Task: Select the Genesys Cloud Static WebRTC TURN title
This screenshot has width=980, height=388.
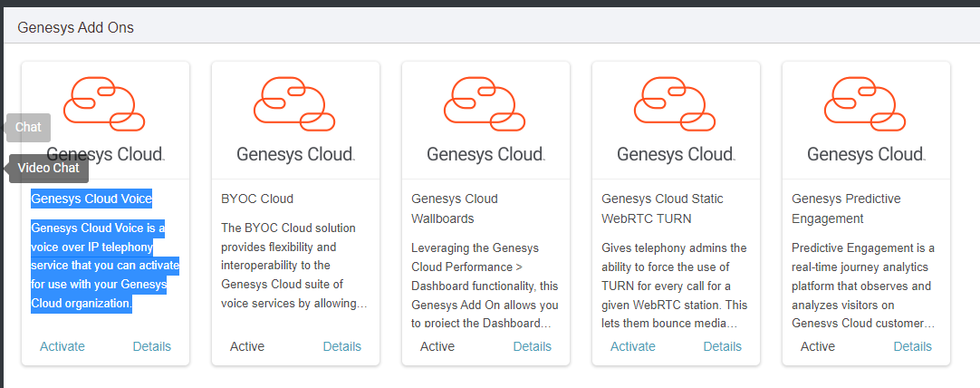Action: (x=662, y=209)
